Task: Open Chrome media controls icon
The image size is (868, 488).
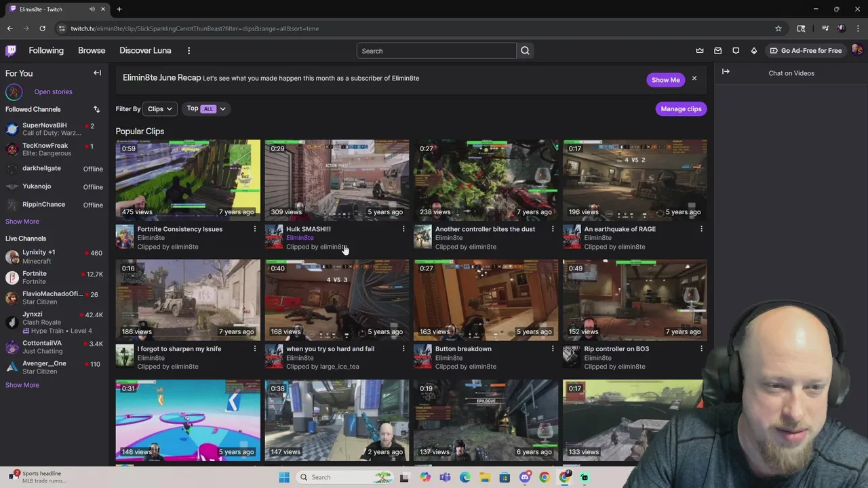Action: pos(825,28)
